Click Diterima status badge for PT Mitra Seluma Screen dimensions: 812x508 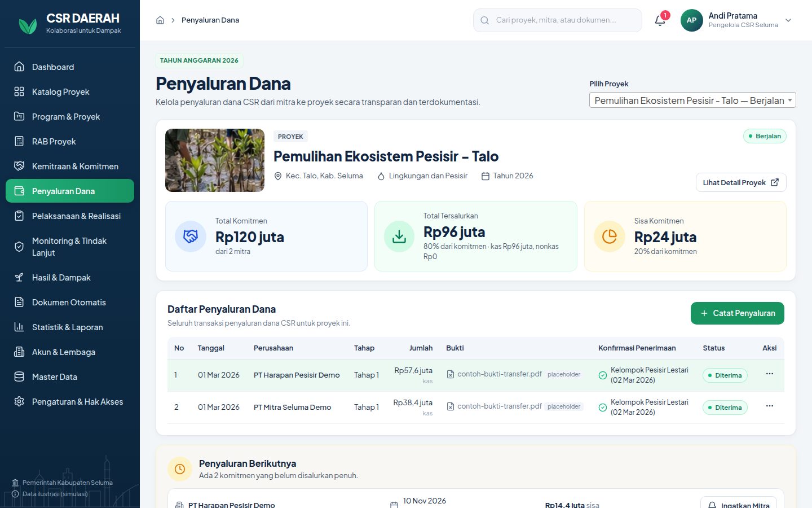click(725, 408)
